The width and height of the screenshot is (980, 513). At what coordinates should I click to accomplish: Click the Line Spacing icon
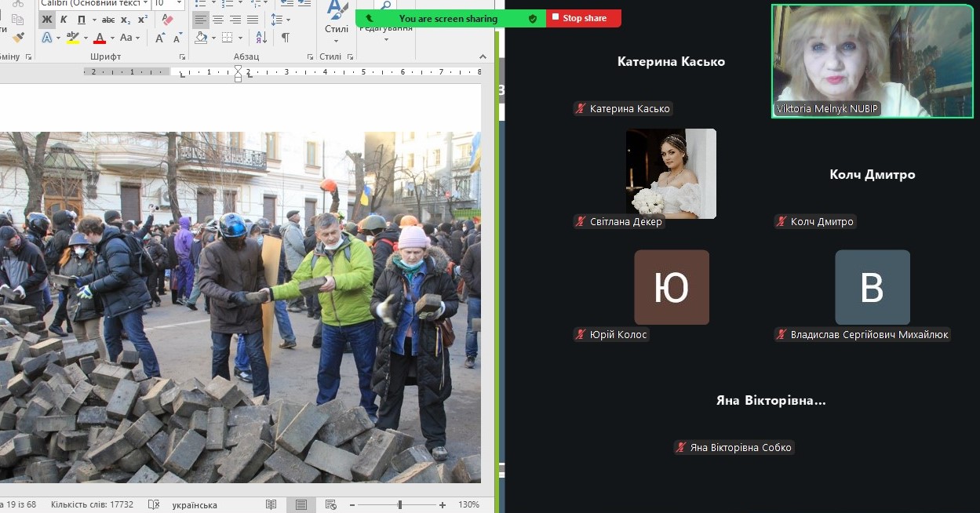click(x=276, y=20)
